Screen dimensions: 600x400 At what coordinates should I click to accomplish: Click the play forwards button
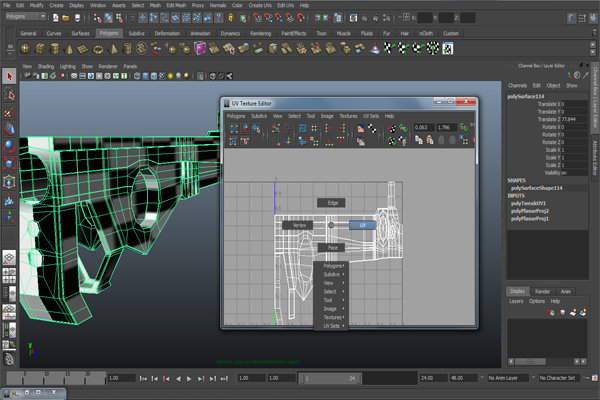pyautogui.click(x=189, y=379)
